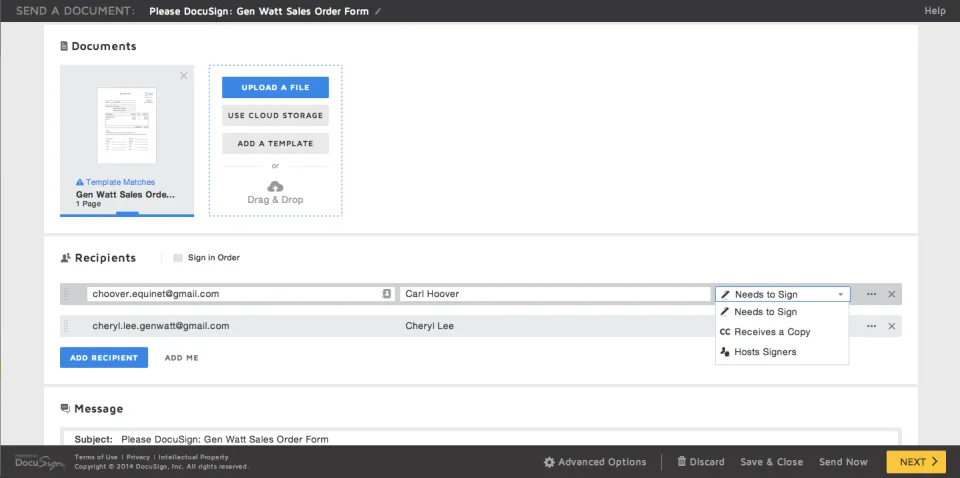Click the Documents section icon
960x478 pixels.
tap(64, 46)
